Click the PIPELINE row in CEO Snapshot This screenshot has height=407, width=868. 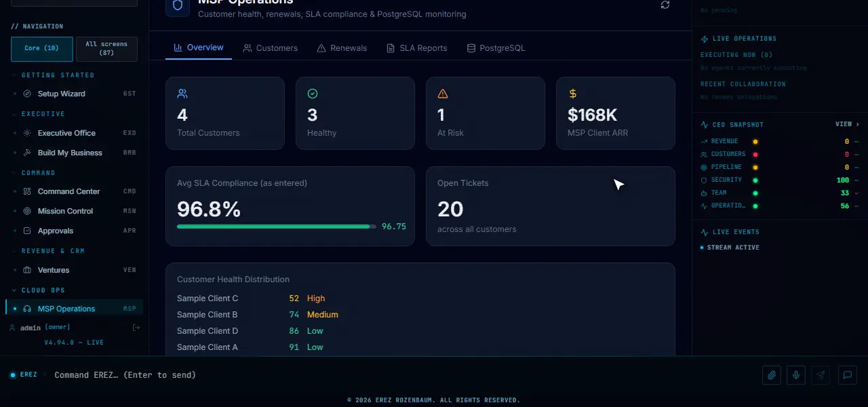[x=780, y=167]
